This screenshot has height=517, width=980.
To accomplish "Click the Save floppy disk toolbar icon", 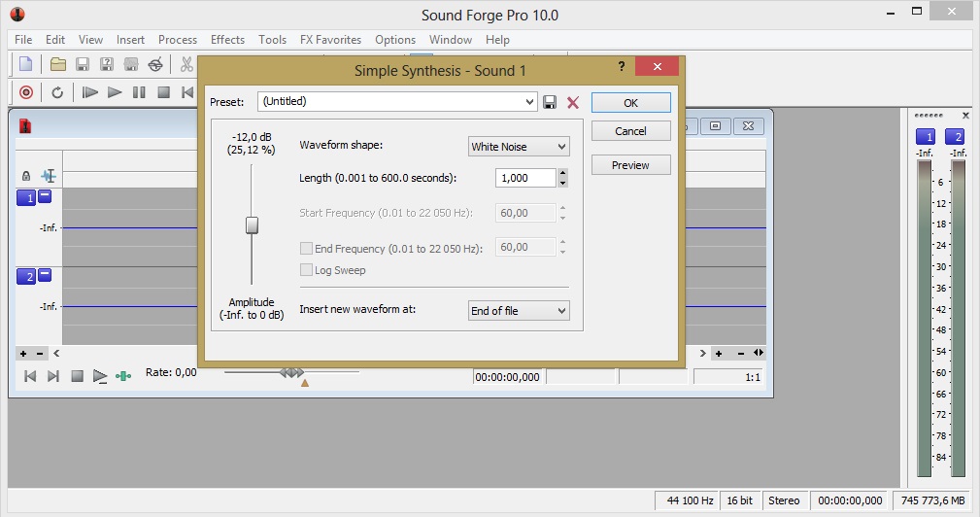I will point(82,64).
